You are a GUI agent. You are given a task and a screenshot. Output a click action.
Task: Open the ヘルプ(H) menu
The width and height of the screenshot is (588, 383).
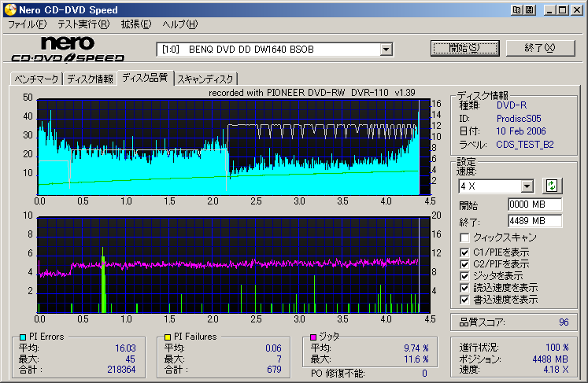[x=180, y=24]
